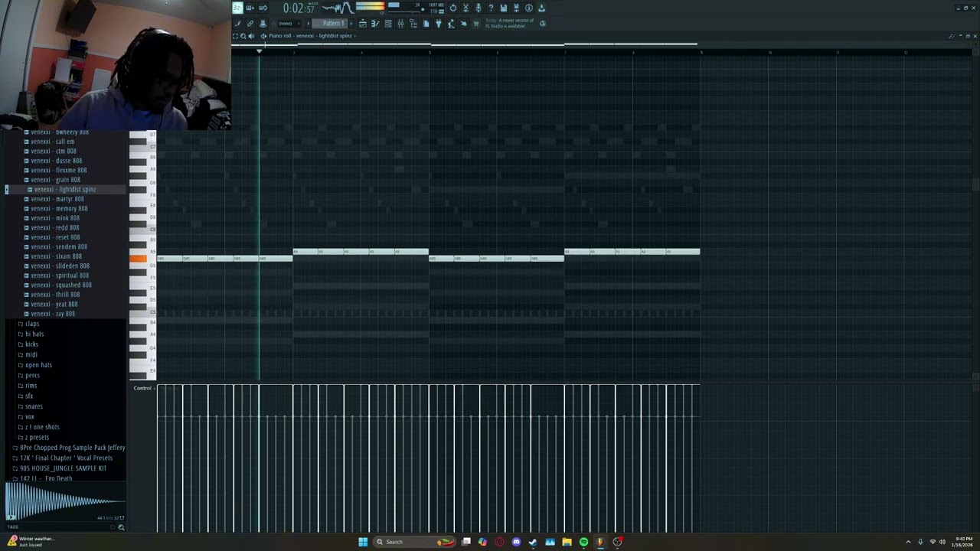Click the microphone recording icon in top toolbar
Image resolution: width=980 pixels, height=551 pixels.
[x=479, y=8]
